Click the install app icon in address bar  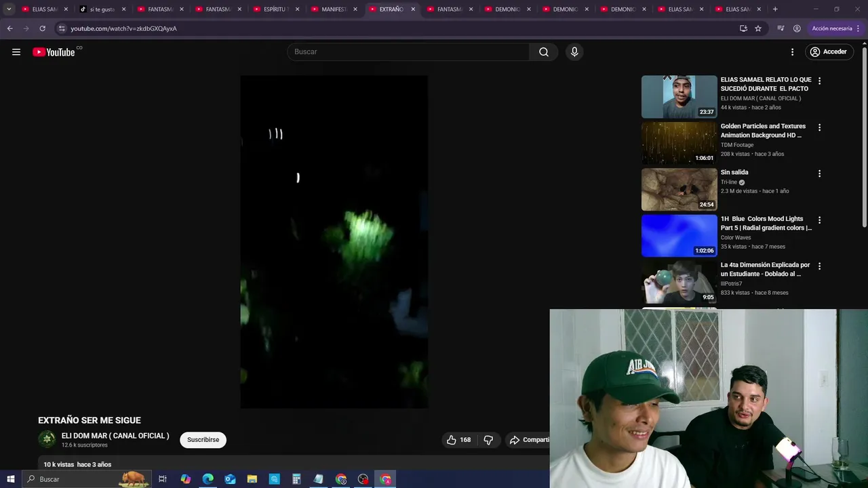(743, 28)
